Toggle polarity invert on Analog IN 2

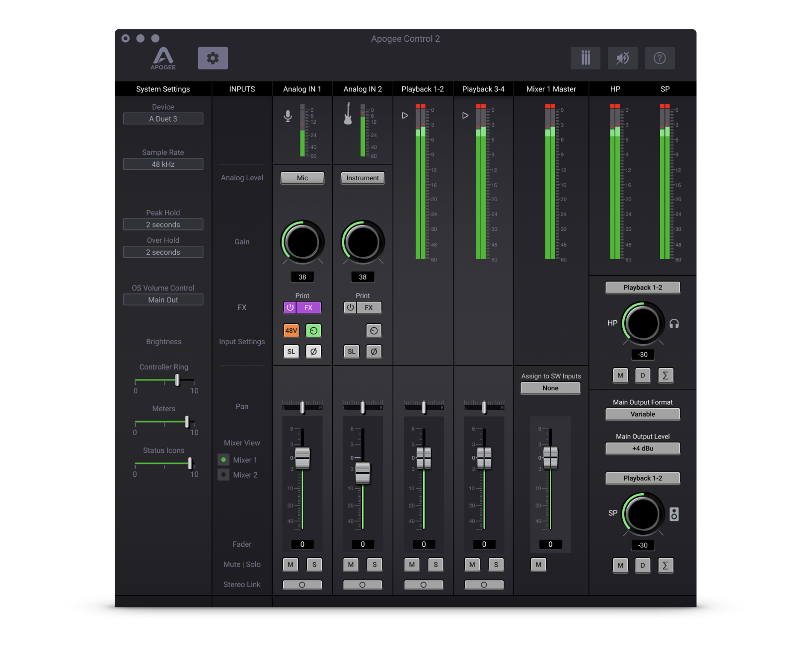pyautogui.click(x=374, y=351)
